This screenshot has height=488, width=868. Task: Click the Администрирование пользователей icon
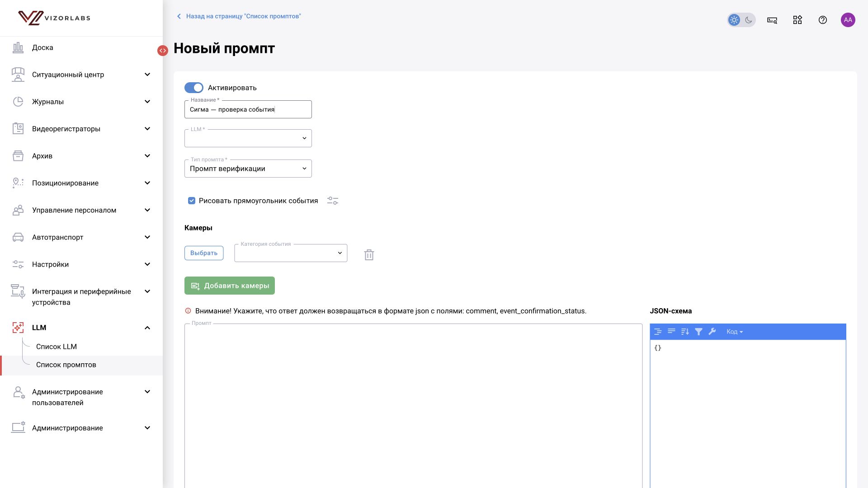point(19,392)
